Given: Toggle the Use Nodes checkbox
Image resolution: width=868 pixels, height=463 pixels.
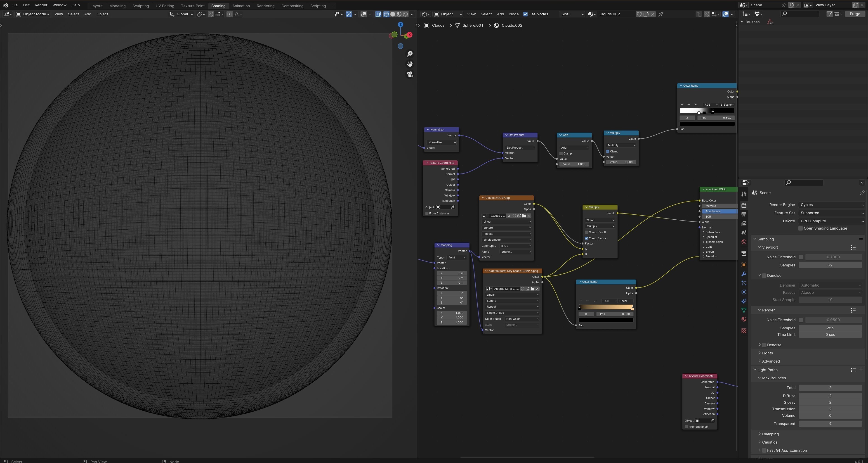Looking at the screenshot, I should pyautogui.click(x=525, y=14).
